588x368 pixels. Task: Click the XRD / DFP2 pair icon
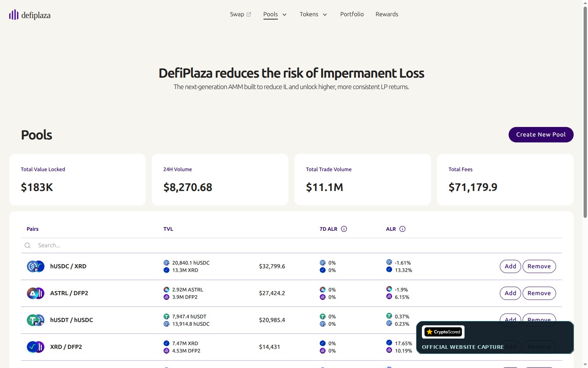tap(36, 347)
